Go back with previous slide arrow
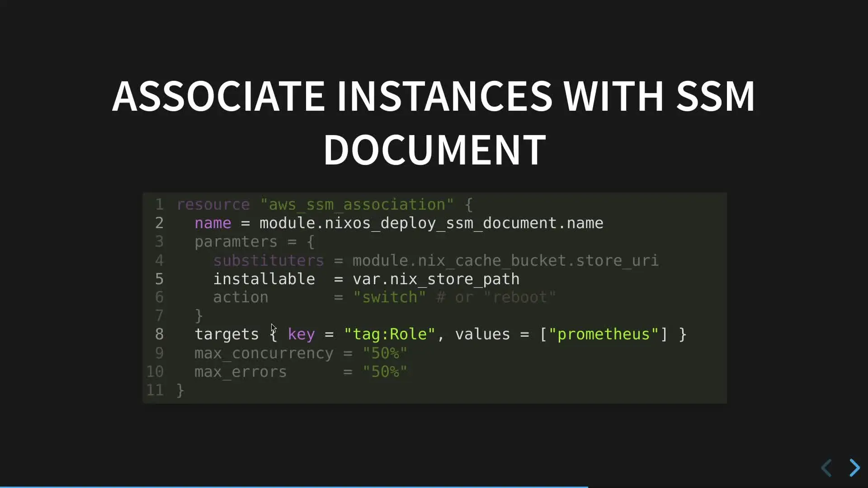Viewport: 868px width, 488px height. pos(826,468)
